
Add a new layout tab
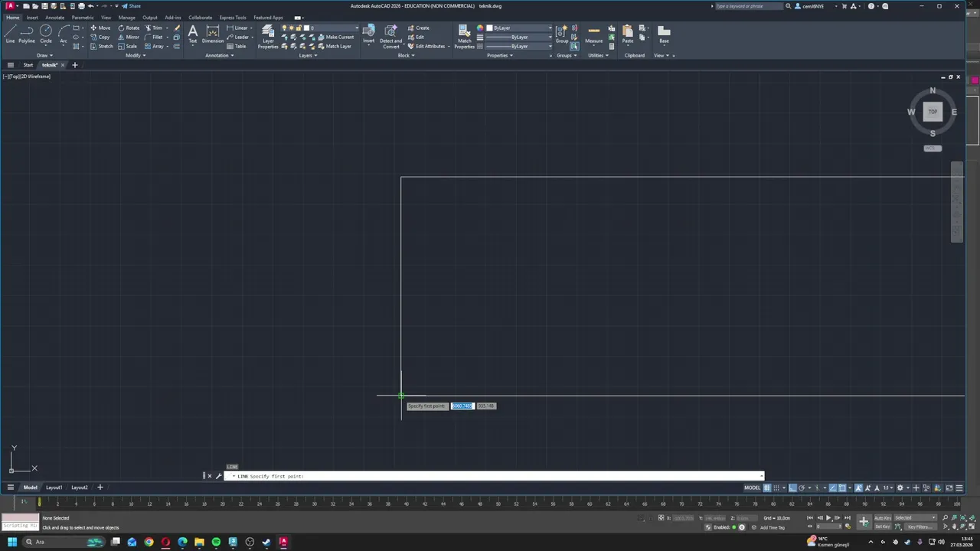tap(100, 487)
